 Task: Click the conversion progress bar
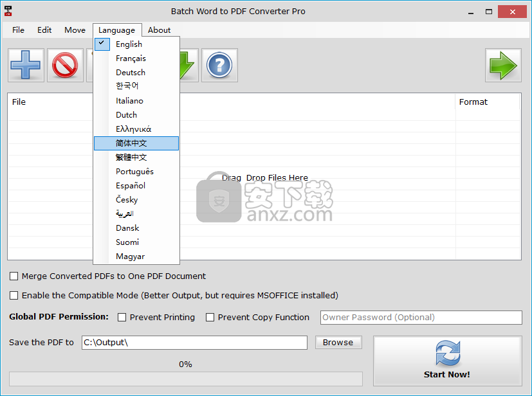click(x=186, y=379)
